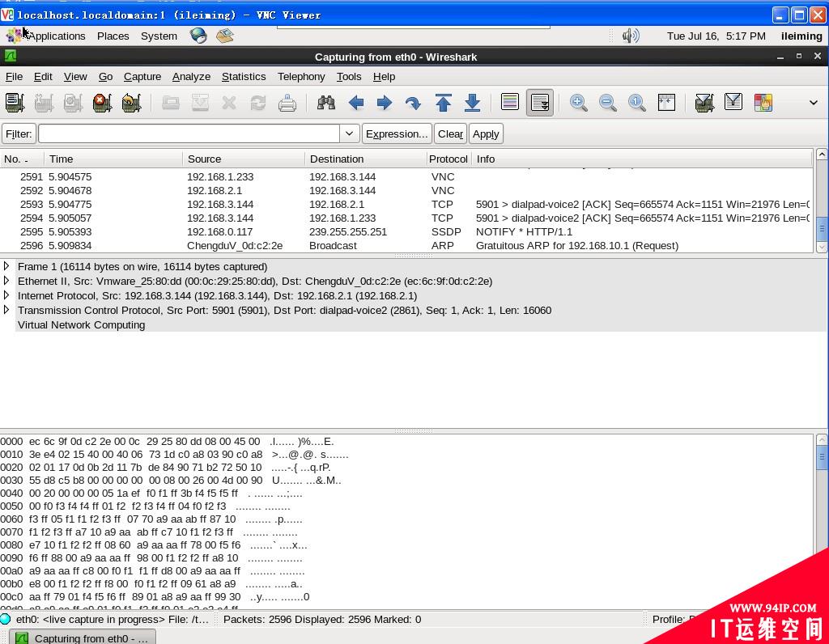
Task: Select packet 2595 SSDP NOTIFY row
Action: click(406, 232)
